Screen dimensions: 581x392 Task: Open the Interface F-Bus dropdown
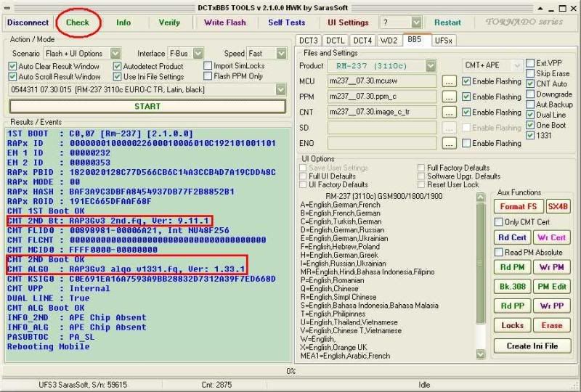click(198, 54)
